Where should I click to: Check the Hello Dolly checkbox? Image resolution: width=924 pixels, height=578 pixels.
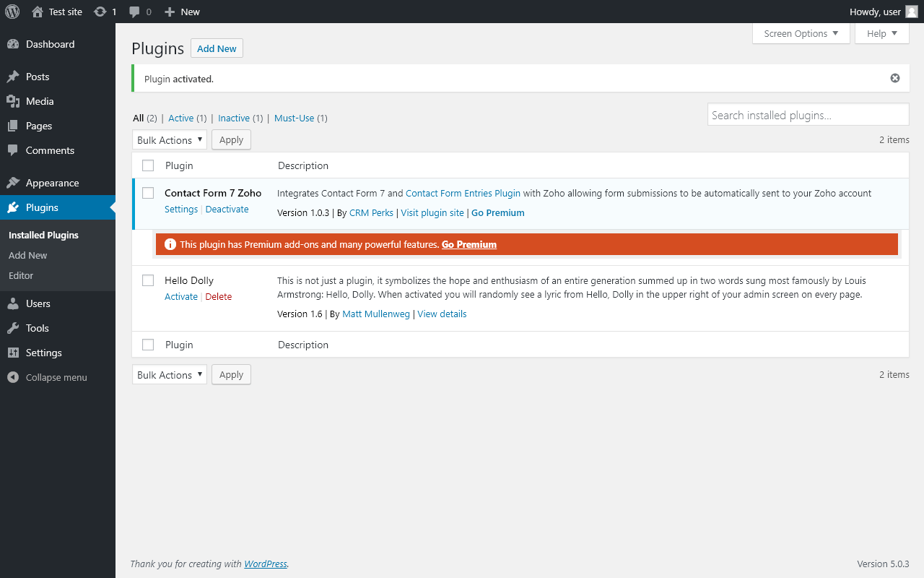point(148,280)
